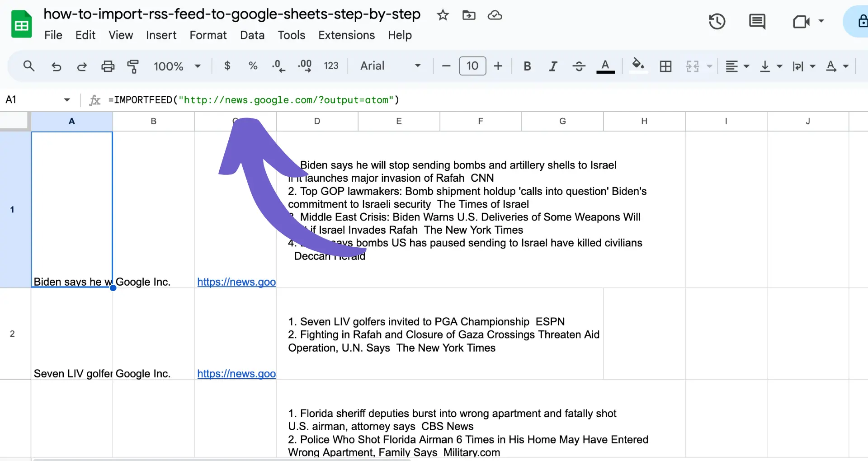Click the font size field showing 10
868x461 pixels.
(472, 66)
